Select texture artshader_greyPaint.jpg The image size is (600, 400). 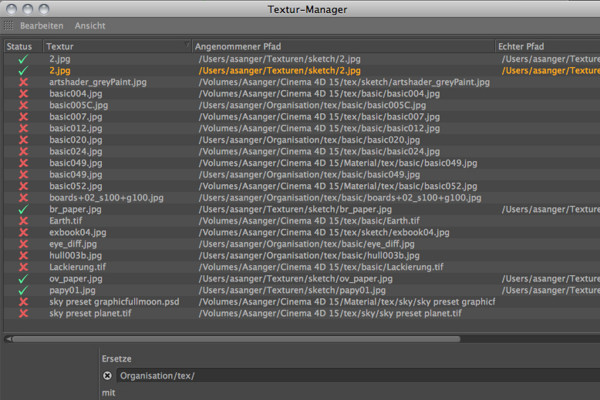98,82
